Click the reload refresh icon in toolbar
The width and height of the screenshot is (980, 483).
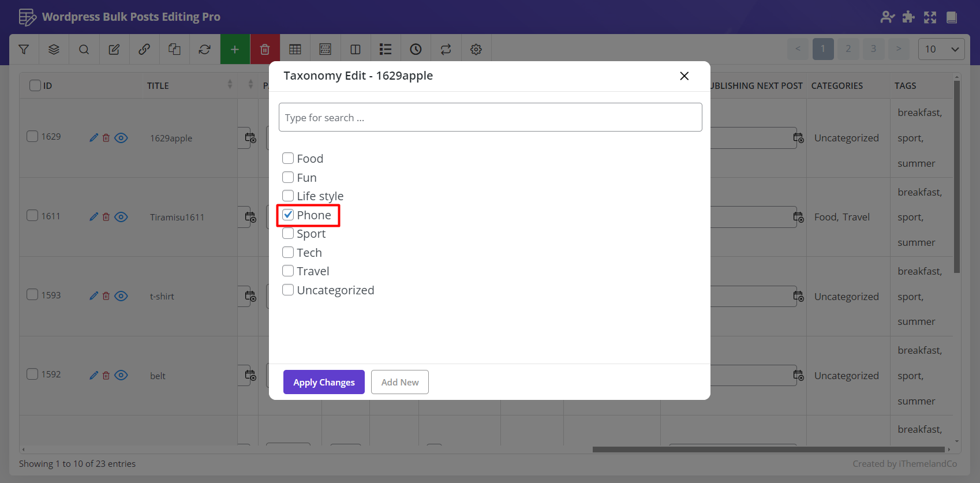(204, 50)
